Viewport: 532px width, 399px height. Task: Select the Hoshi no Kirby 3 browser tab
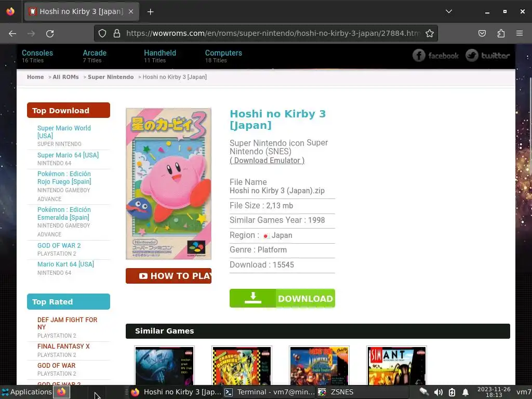click(x=81, y=11)
